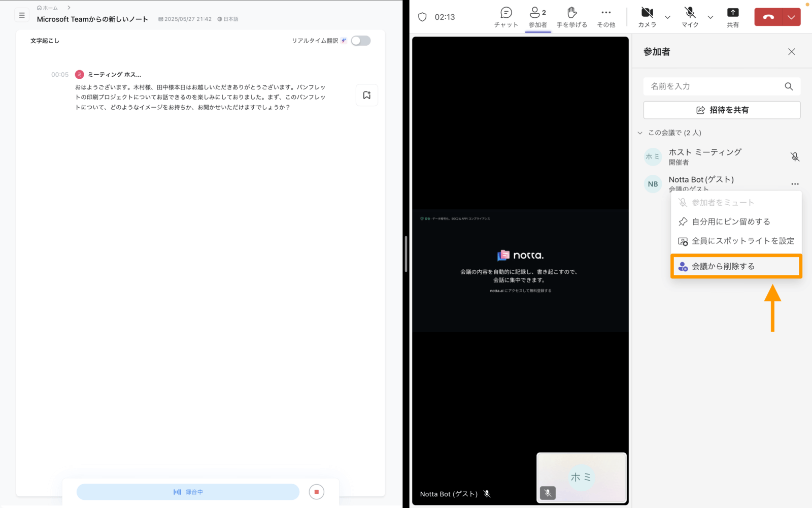Click the participant search magnifier icon

tap(789, 86)
